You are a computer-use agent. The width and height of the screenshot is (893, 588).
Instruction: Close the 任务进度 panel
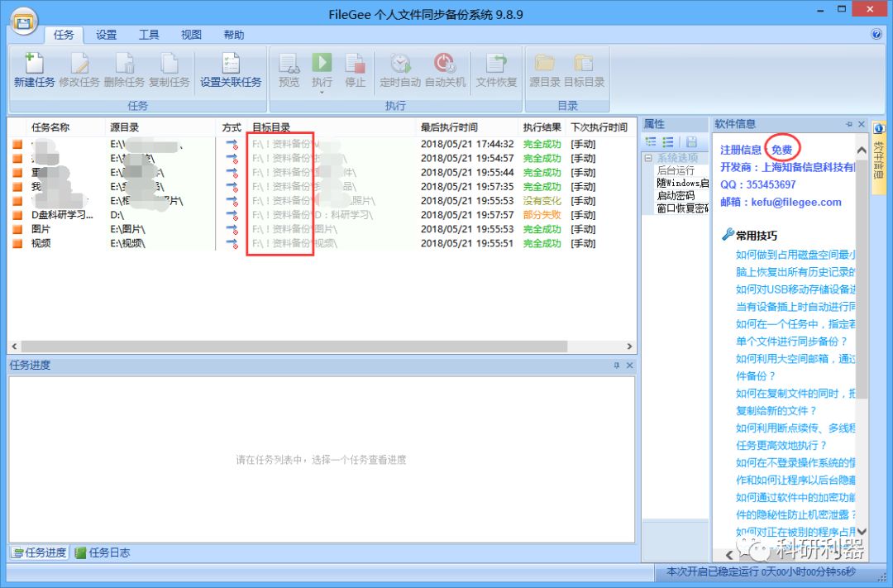click(629, 366)
